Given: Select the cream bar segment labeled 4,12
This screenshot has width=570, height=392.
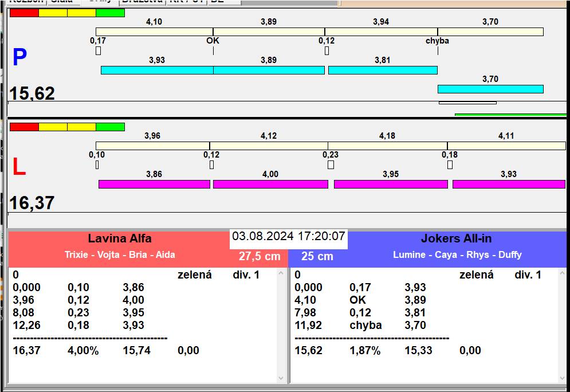Looking at the screenshot, I should click(269, 146).
